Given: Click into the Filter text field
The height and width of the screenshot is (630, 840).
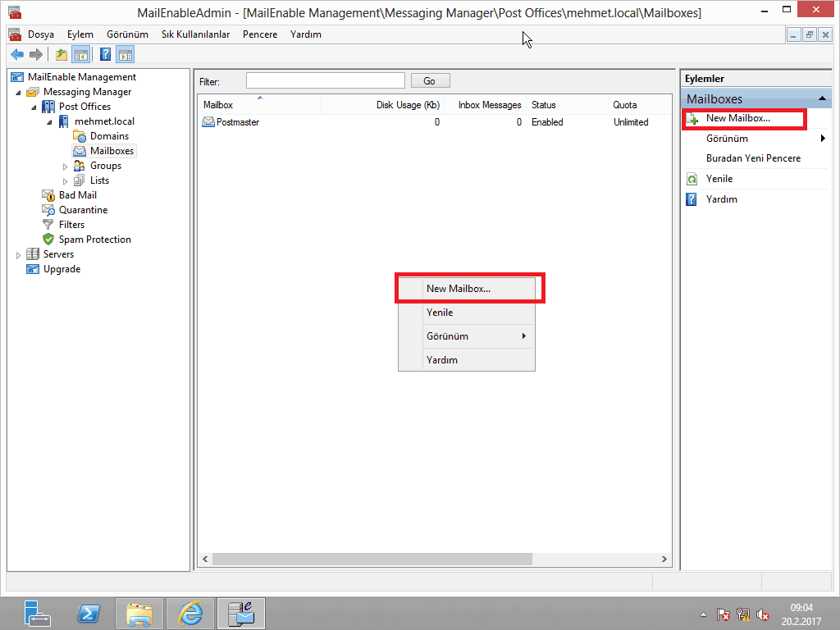Looking at the screenshot, I should (325, 80).
